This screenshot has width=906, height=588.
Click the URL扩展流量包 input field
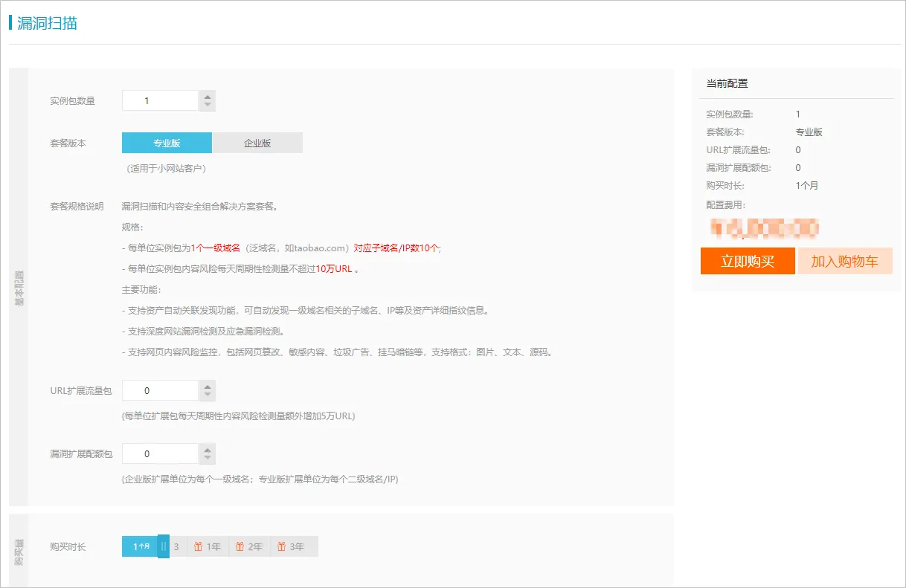point(161,391)
